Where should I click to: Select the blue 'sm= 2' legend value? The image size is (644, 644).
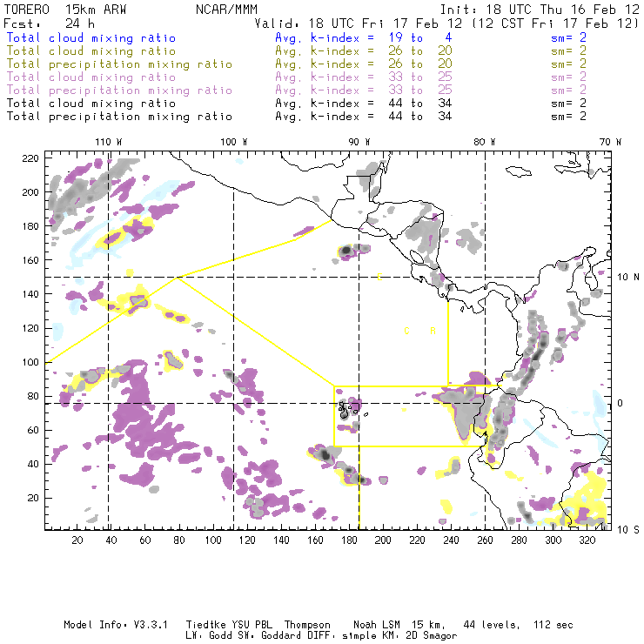tap(569, 38)
